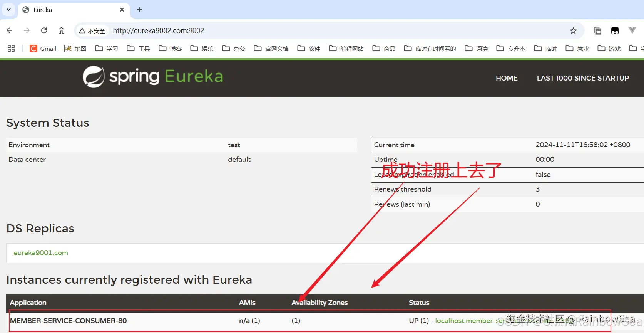The width and height of the screenshot is (644, 333).
Task: Reload the current page
Action: click(44, 30)
